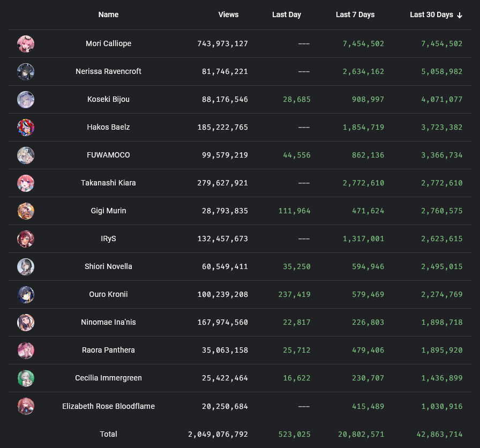Click the sort arrow beside Last 30 Days
Screen dimensions: 480x448
(460, 15)
